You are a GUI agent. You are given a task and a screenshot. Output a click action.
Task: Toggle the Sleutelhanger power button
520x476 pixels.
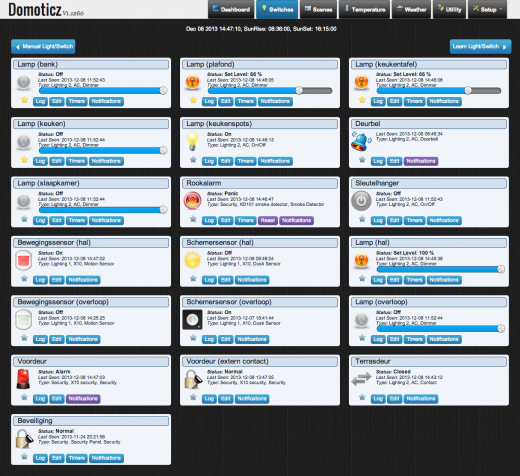point(361,201)
